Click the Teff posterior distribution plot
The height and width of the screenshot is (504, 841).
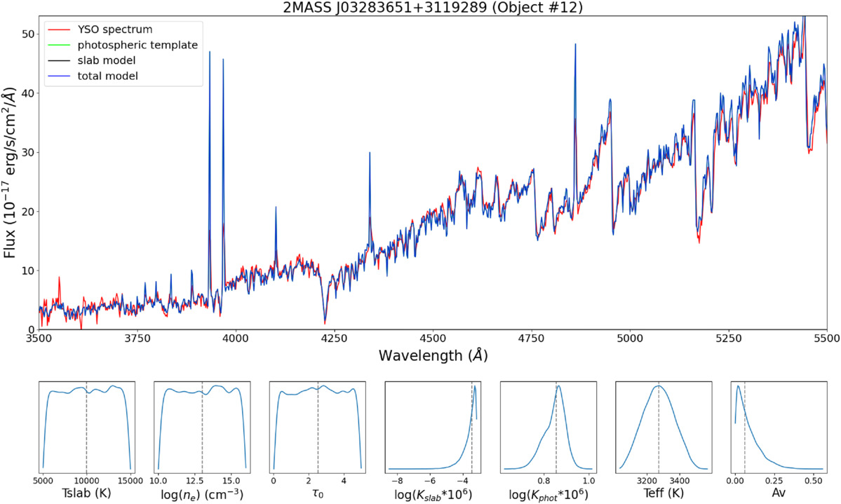click(664, 427)
